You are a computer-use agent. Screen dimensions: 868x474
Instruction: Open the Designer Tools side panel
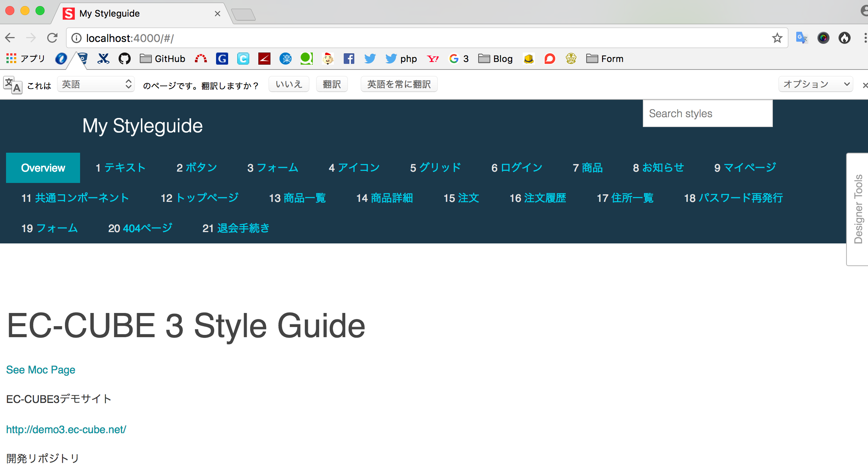tap(858, 209)
